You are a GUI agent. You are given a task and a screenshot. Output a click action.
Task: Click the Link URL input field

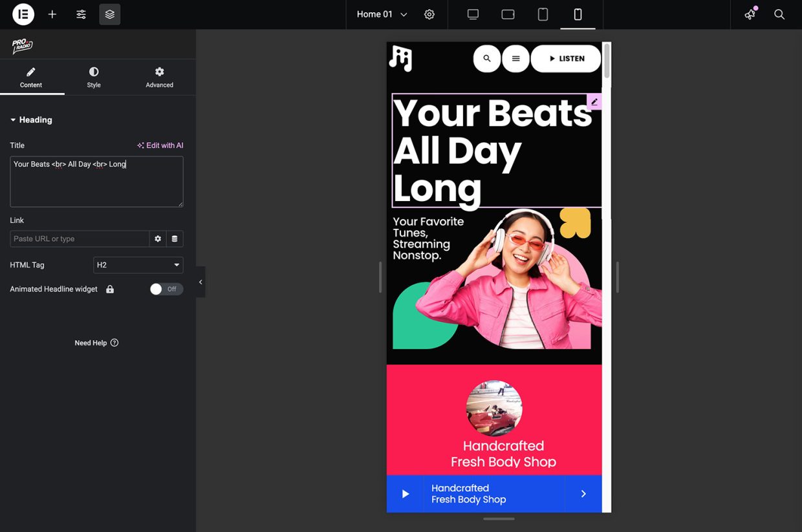[80, 239]
